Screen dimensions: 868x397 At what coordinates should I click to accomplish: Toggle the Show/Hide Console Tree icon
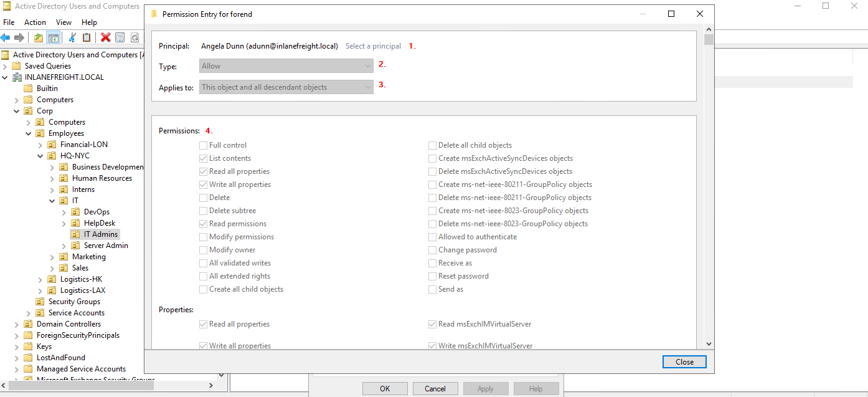54,38
